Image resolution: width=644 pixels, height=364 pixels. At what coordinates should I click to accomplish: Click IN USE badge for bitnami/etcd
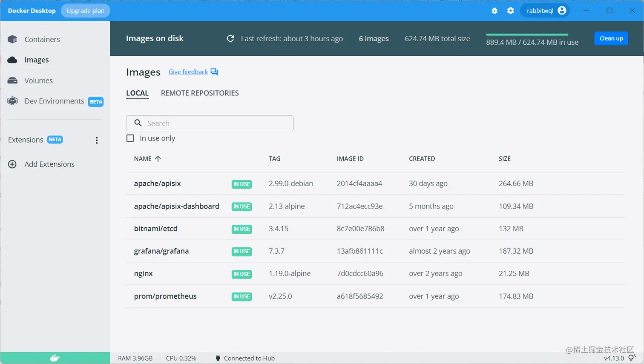241,229
